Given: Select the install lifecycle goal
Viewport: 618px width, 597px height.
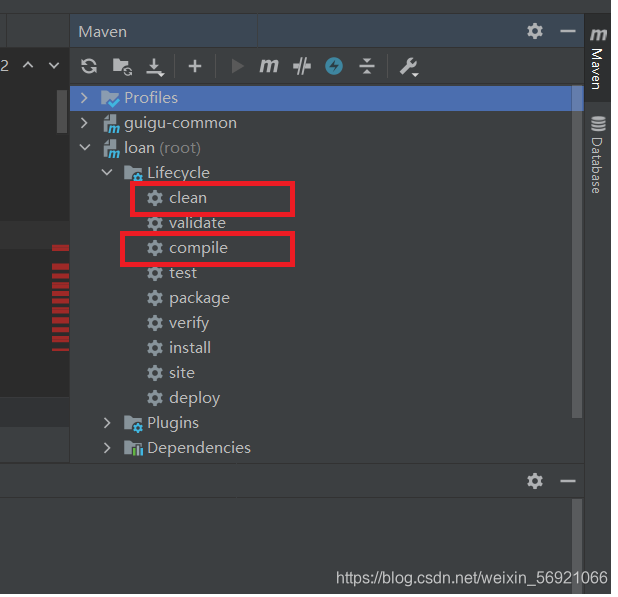Looking at the screenshot, I should click(x=190, y=348).
